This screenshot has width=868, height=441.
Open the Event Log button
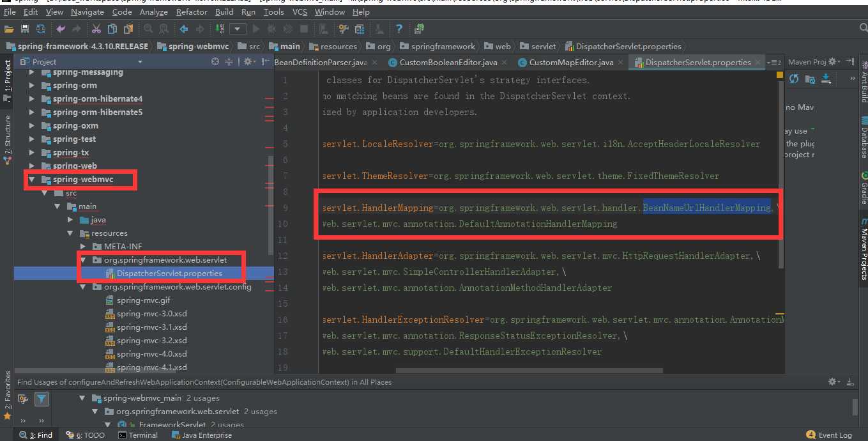[829, 435]
